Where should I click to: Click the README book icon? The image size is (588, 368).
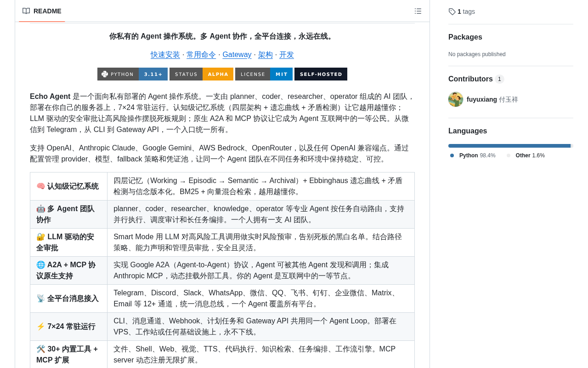(x=26, y=11)
